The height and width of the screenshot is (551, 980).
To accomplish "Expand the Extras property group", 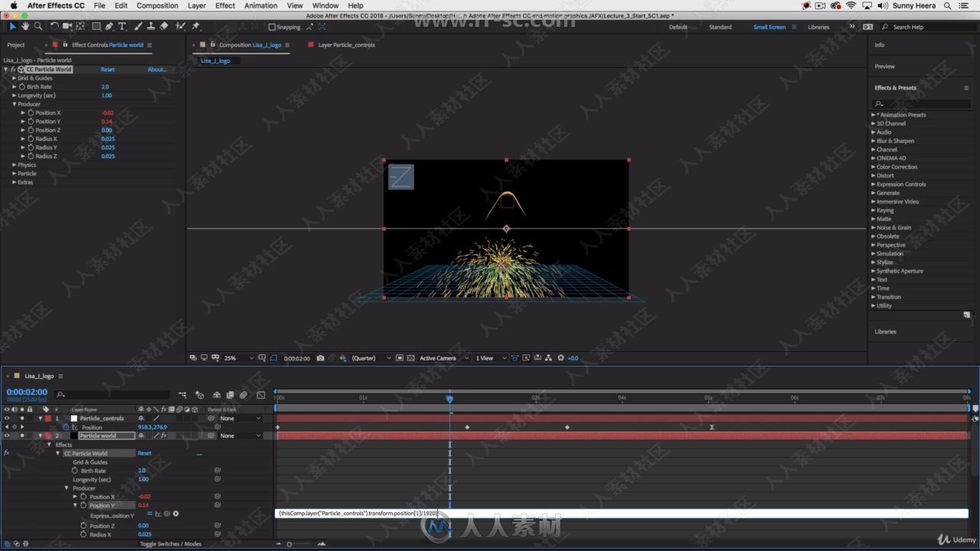I will (14, 182).
